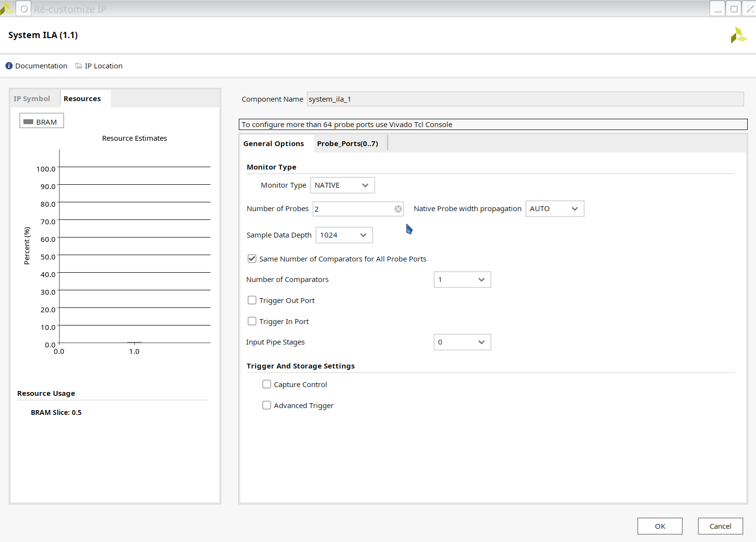Switch to Probe_Ports(0..7) tab
756x542 pixels.
[x=348, y=144]
